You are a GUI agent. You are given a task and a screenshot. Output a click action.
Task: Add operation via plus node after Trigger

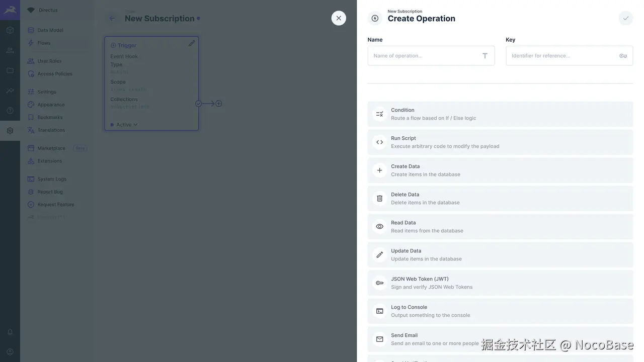pyautogui.click(x=218, y=104)
